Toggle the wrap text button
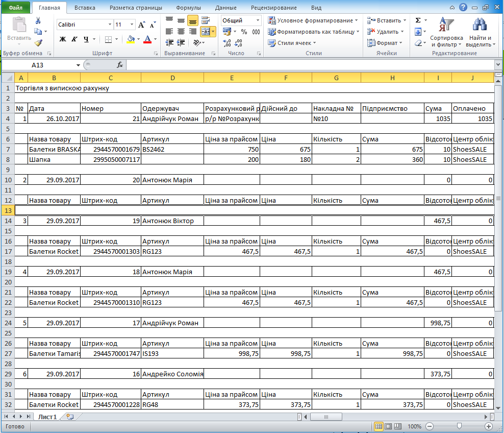The image size is (504, 433). [205, 20]
